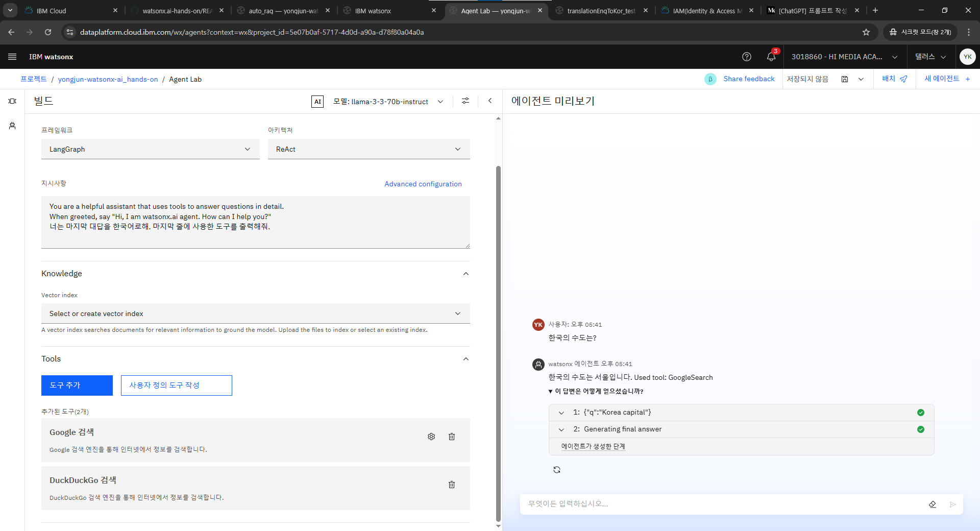Expand the save options chevron
980x531 pixels.
point(861,79)
